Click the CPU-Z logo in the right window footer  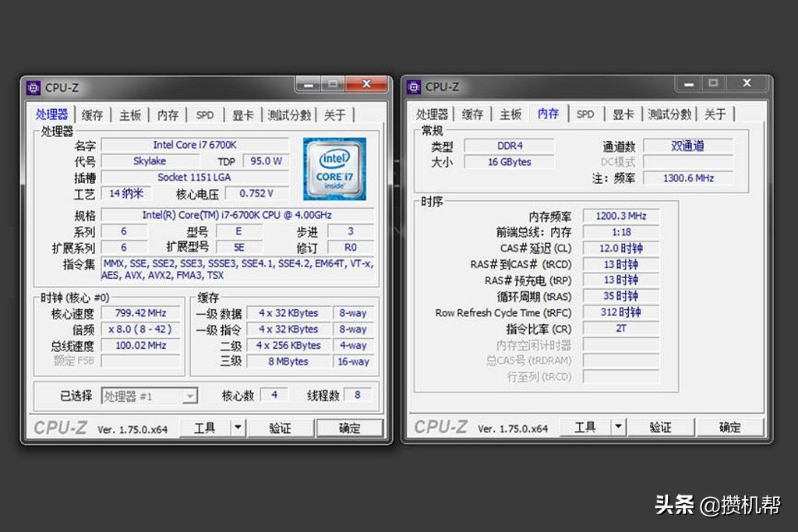pos(440,427)
